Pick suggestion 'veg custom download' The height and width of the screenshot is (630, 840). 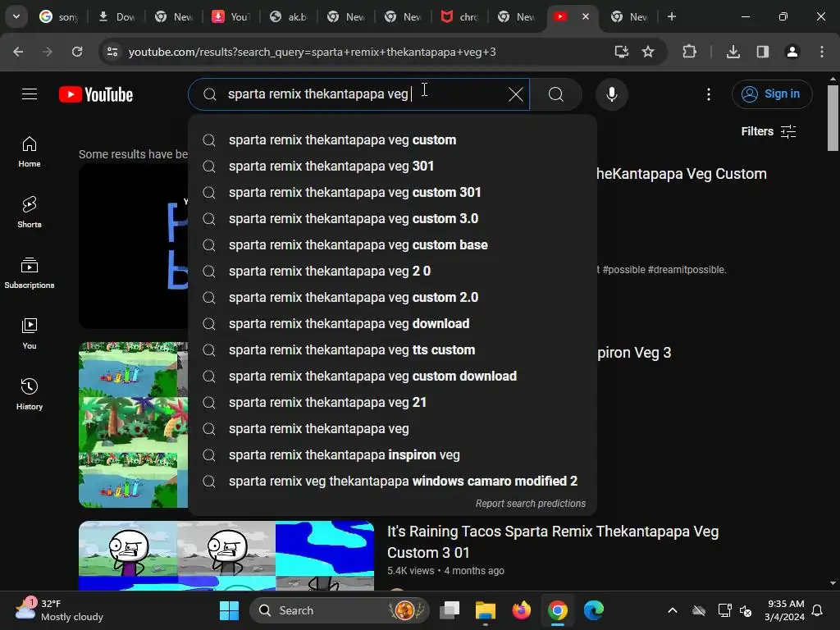[x=392, y=376]
